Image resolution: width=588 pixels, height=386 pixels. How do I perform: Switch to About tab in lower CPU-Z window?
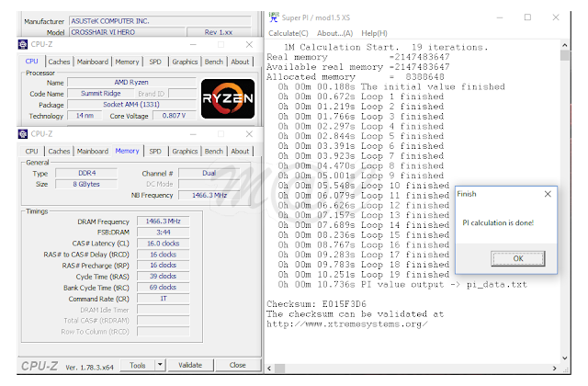coord(240,151)
